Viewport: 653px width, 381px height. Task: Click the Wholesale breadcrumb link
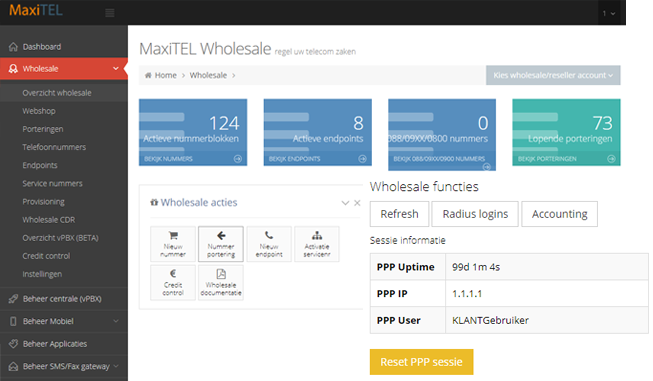pos(208,75)
